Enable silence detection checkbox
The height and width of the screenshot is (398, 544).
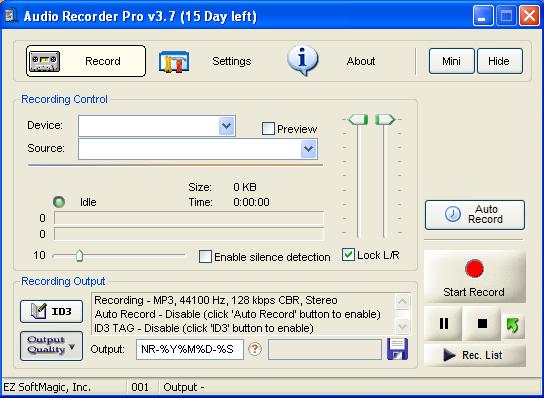(205, 257)
